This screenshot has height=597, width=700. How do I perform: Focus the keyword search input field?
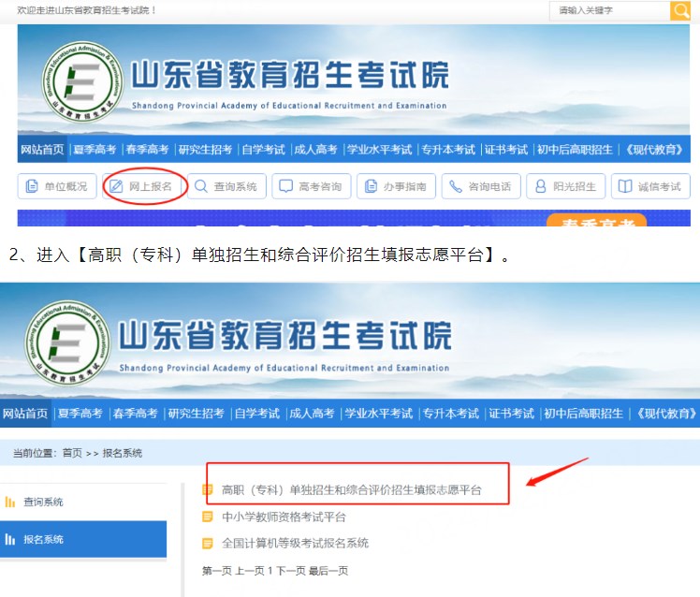[x=609, y=10]
